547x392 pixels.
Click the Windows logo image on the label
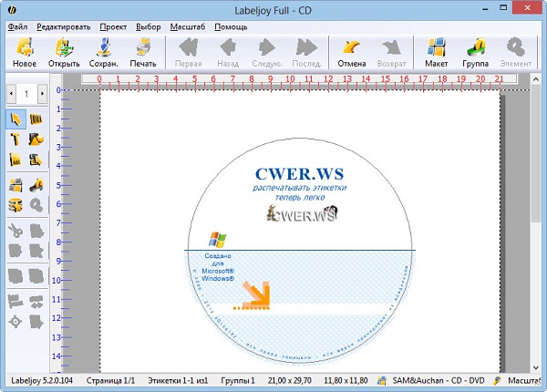click(x=217, y=240)
